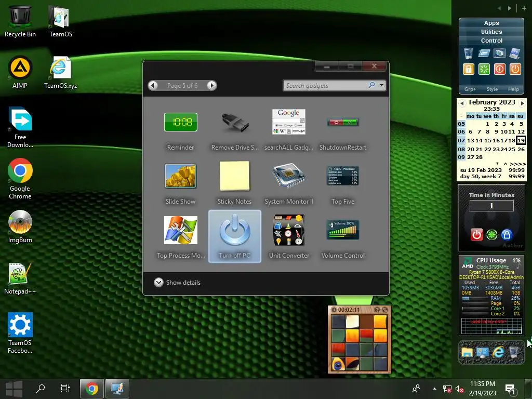Click Google Chrome on the taskbar
The image size is (532, 399).
[91, 389]
